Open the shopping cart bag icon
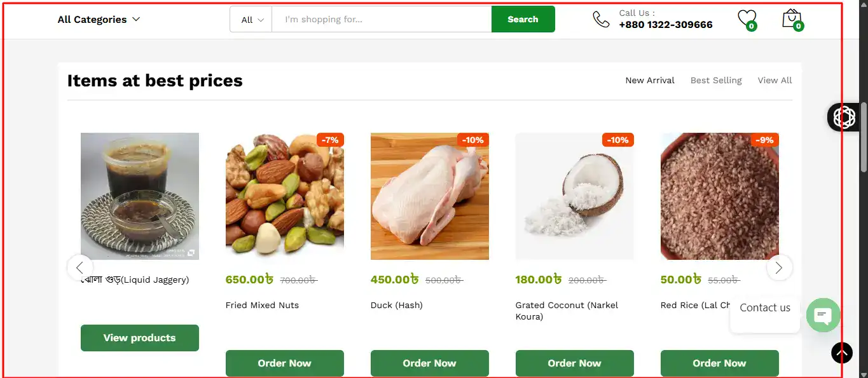The height and width of the screenshot is (378, 868). click(x=790, y=17)
